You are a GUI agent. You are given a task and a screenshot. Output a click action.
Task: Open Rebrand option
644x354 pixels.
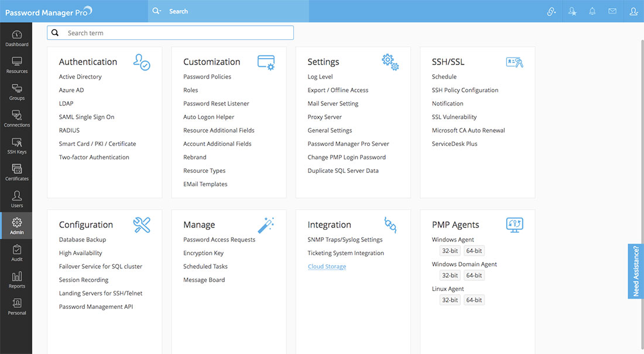[x=195, y=157]
